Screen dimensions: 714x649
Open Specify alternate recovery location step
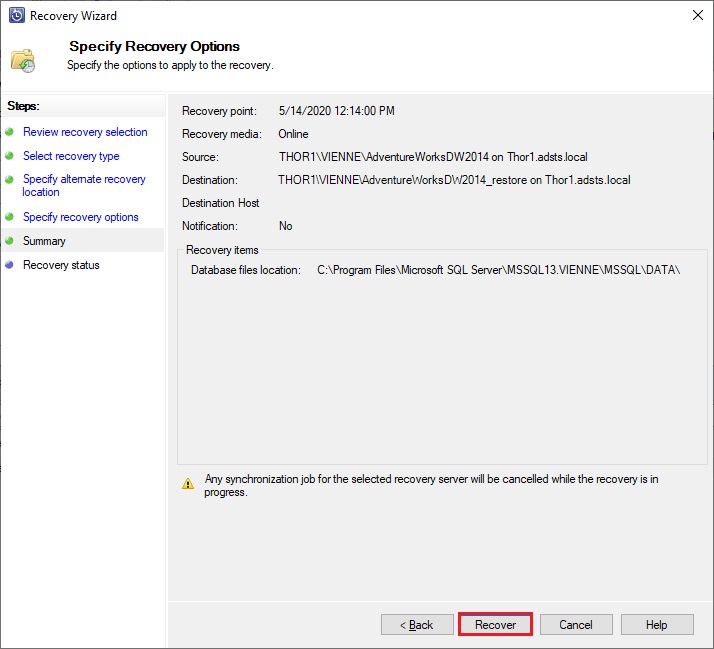[84, 185]
